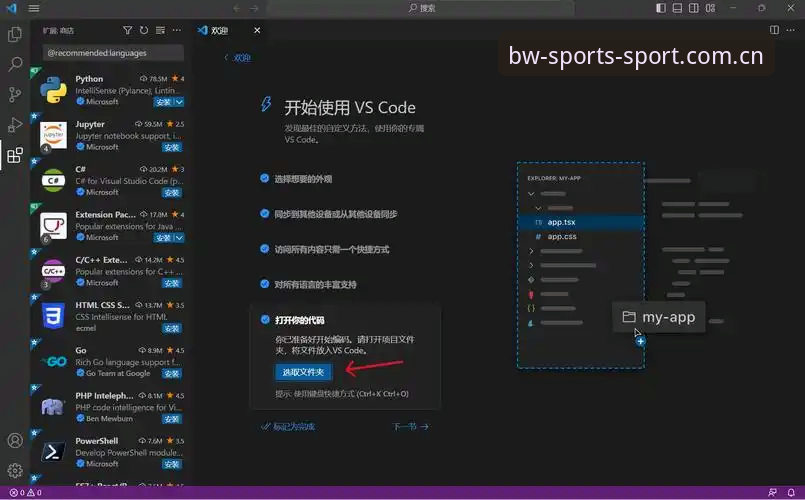This screenshot has width=805, height=500.
Task: Go forward using title bar arrow
Action: point(254,8)
